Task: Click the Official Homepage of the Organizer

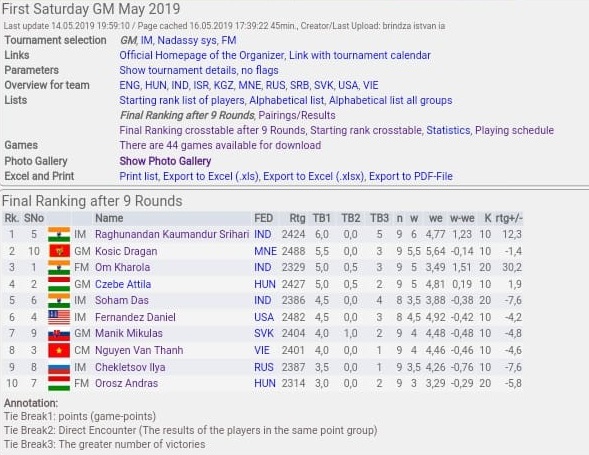Action: tap(201, 55)
